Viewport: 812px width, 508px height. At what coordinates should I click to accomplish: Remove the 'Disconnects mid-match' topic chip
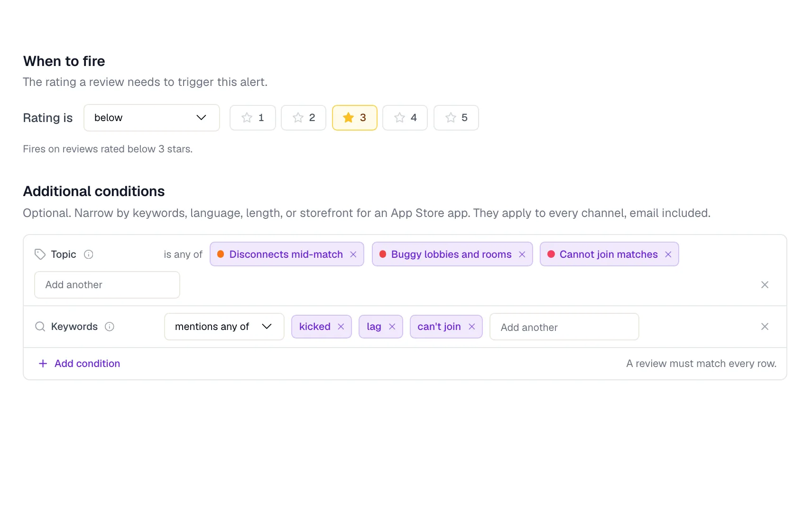click(x=353, y=254)
